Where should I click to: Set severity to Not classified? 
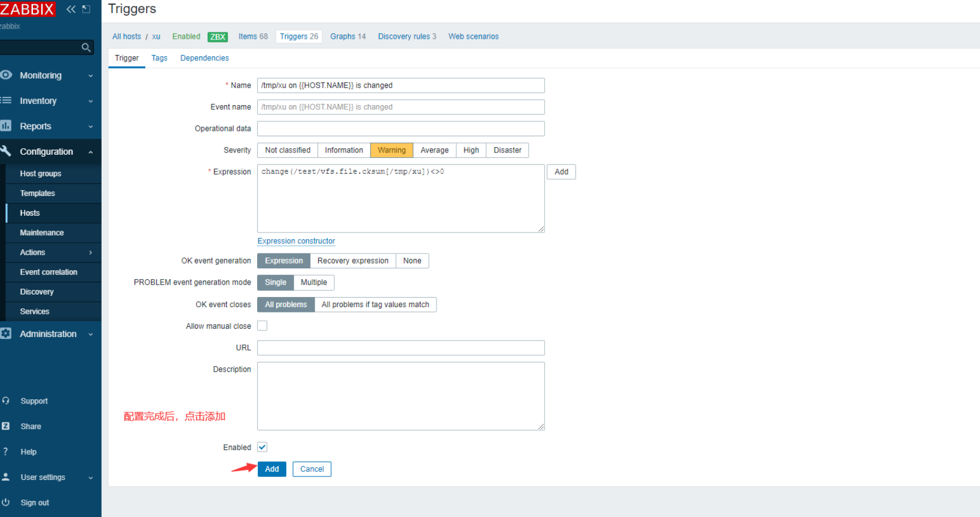click(288, 150)
